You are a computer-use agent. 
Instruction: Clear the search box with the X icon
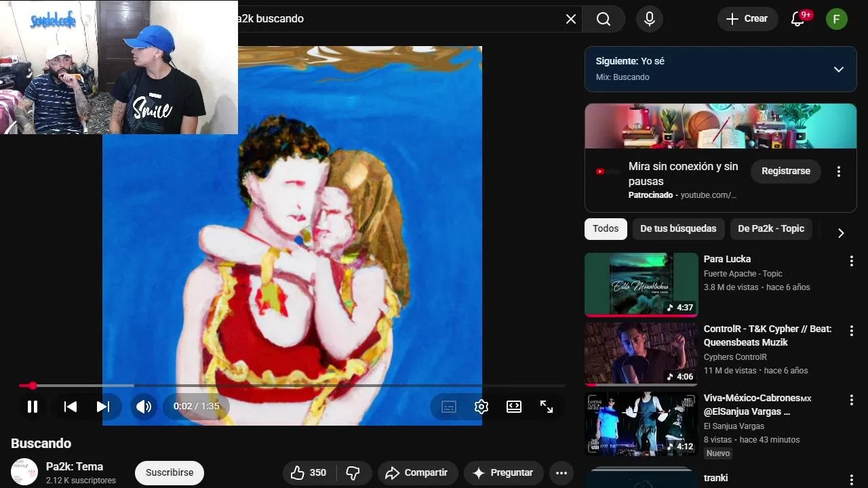[x=571, y=19]
